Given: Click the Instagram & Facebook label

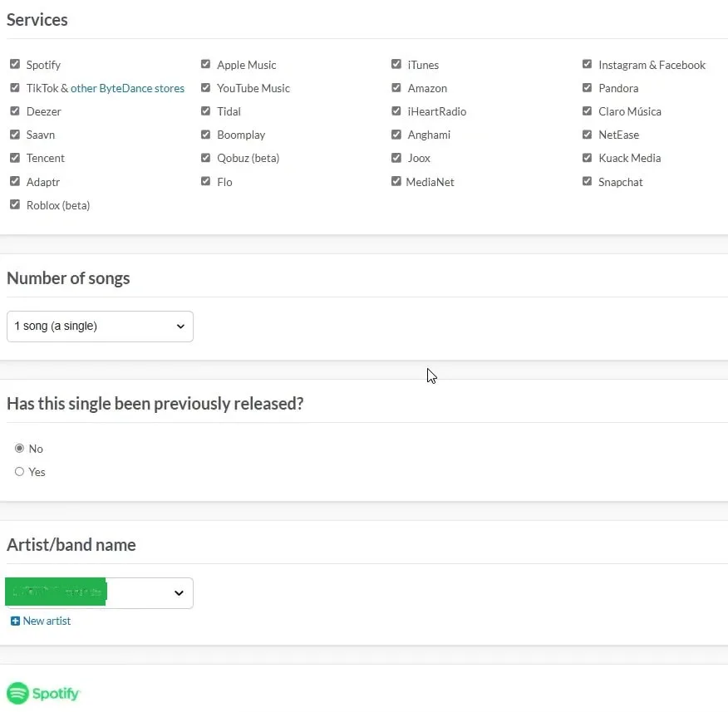Looking at the screenshot, I should (652, 65).
